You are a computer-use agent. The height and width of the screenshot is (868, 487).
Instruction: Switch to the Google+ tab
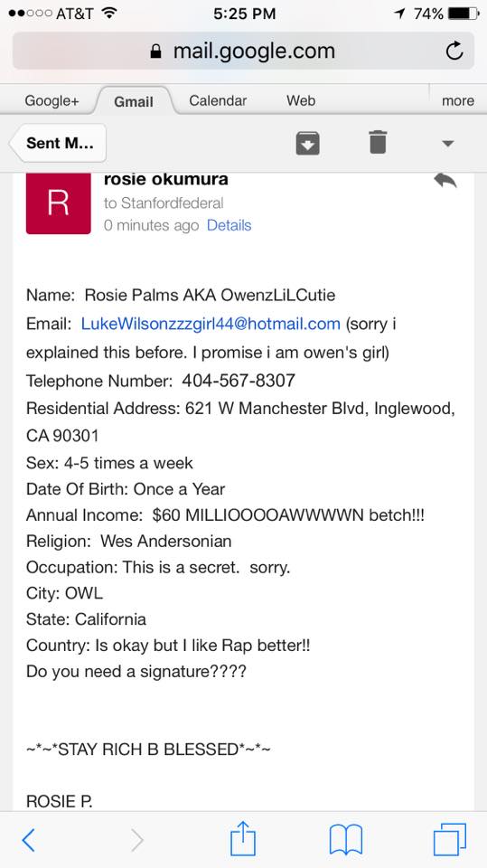pos(52,100)
